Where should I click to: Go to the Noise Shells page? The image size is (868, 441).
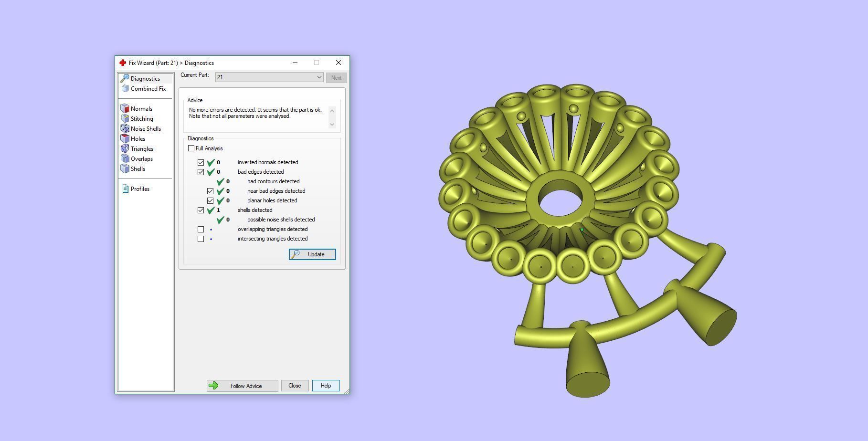[x=146, y=128]
